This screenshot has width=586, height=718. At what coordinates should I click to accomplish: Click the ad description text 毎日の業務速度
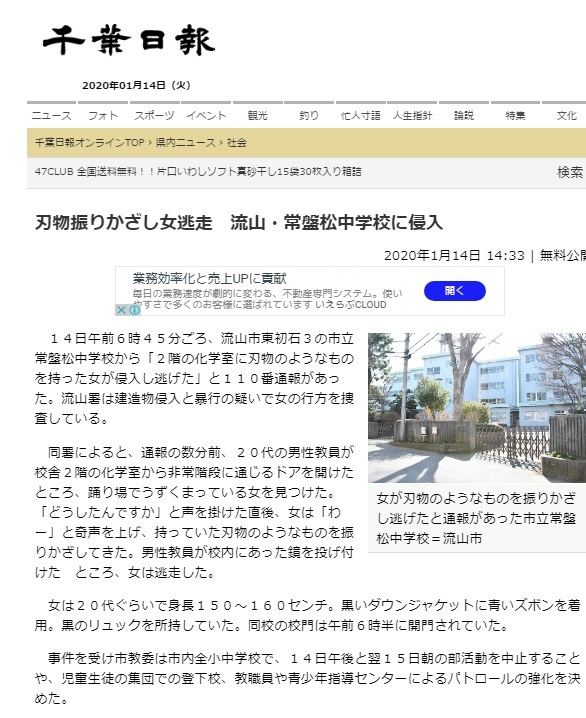[x=268, y=299]
